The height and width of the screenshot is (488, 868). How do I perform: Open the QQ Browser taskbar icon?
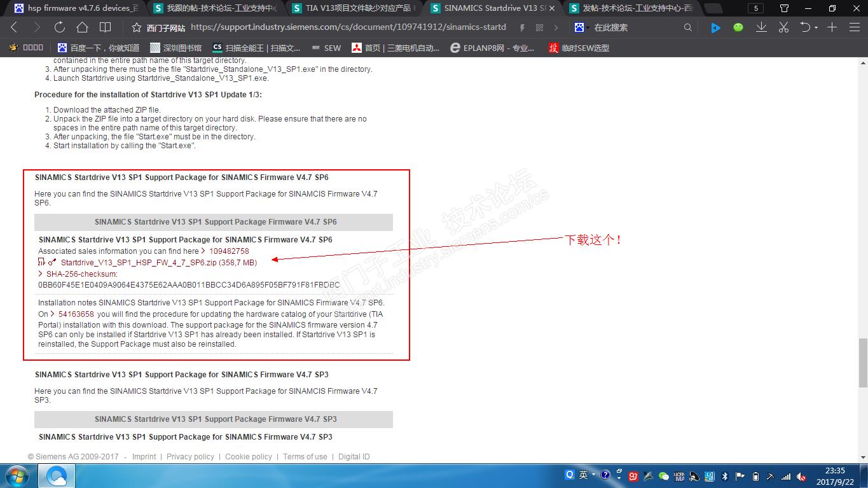57,476
